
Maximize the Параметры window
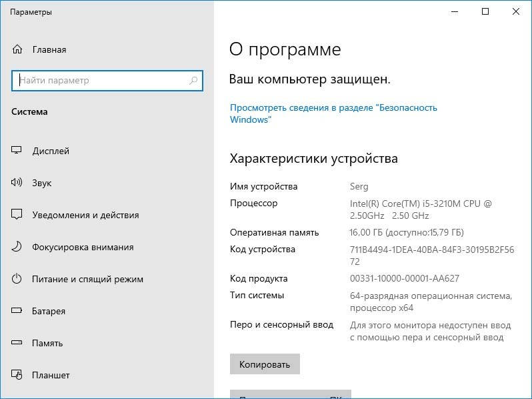coord(485,11)
